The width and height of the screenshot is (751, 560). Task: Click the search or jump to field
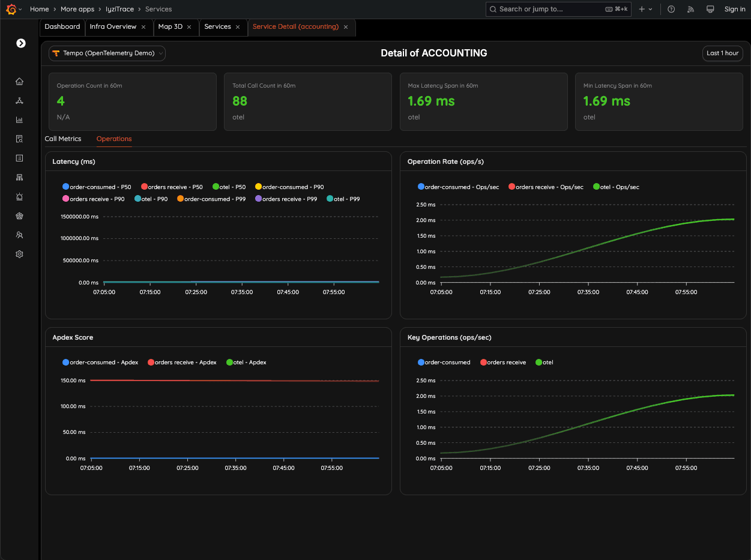point(558,9)
